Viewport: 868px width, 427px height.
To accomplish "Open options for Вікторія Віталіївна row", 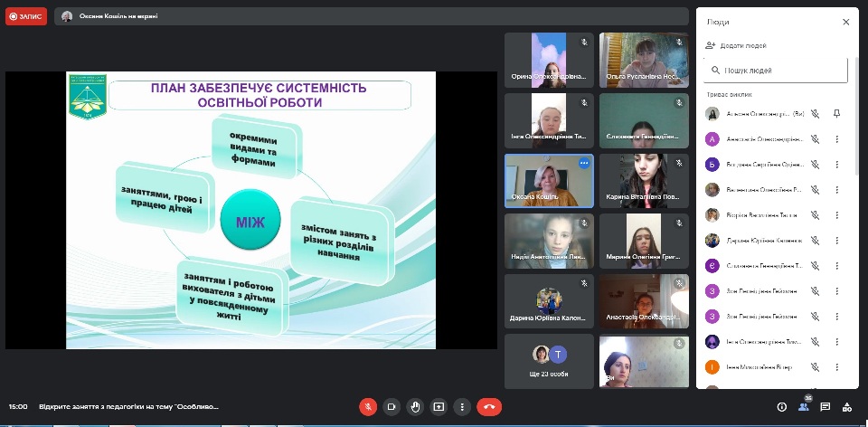I will tap(836, 215).
